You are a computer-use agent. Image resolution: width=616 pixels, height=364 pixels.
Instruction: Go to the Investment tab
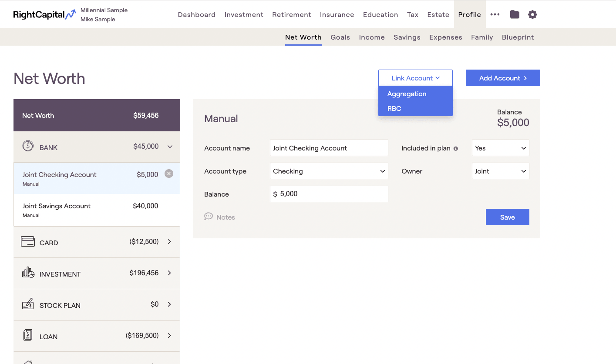click(x=244, y=14)
